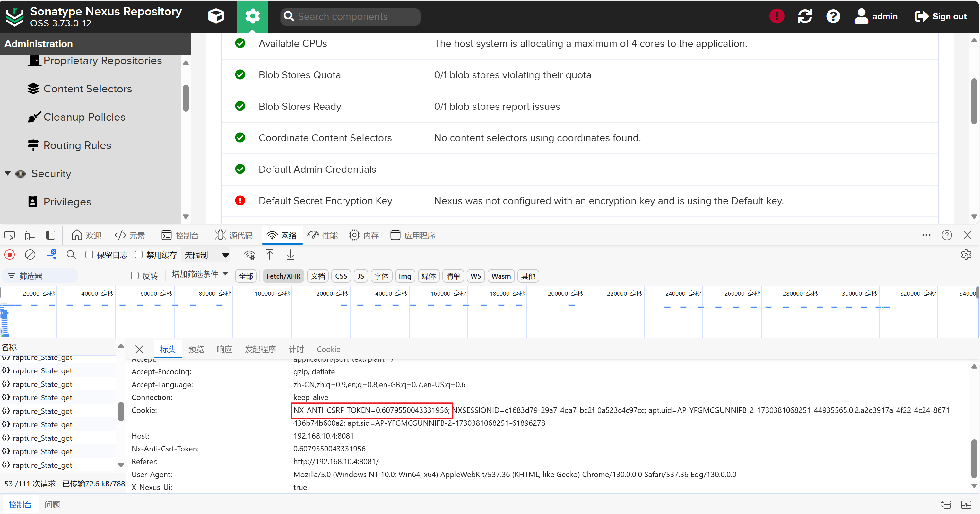Select the Cookie tab in request details
This screenshot has width=980, height=514.
(329, 349)
